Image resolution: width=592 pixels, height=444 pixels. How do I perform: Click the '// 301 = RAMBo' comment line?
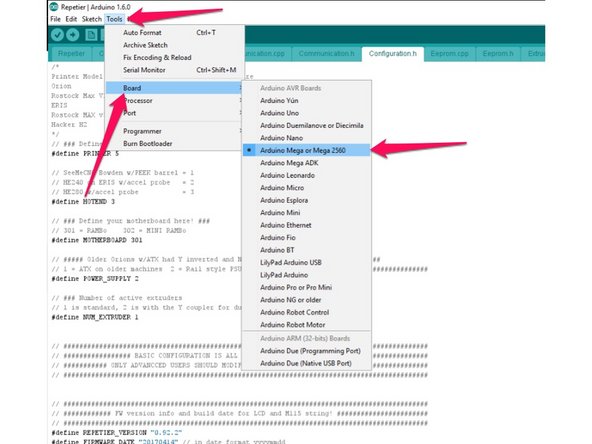coord(119,230)
